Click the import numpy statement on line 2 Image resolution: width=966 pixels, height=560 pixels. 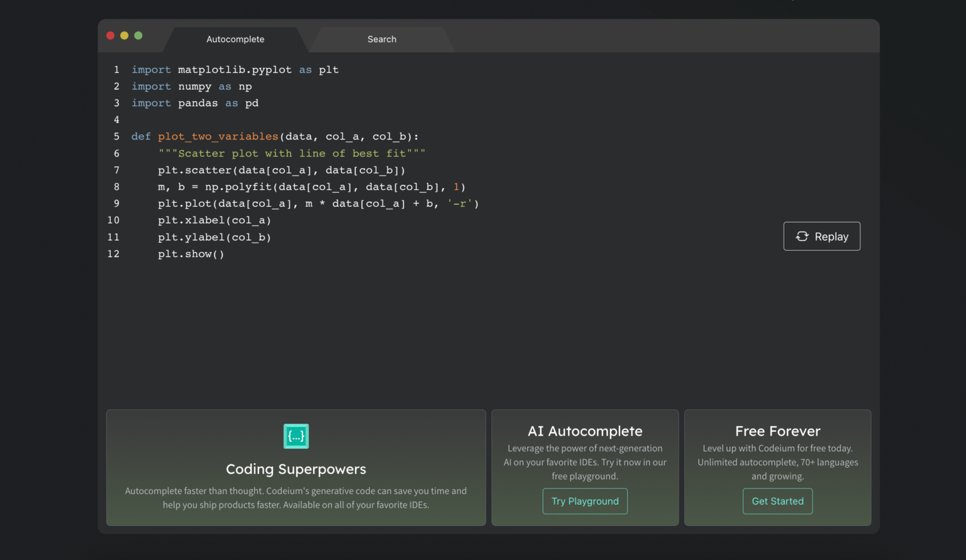point(191,86)
